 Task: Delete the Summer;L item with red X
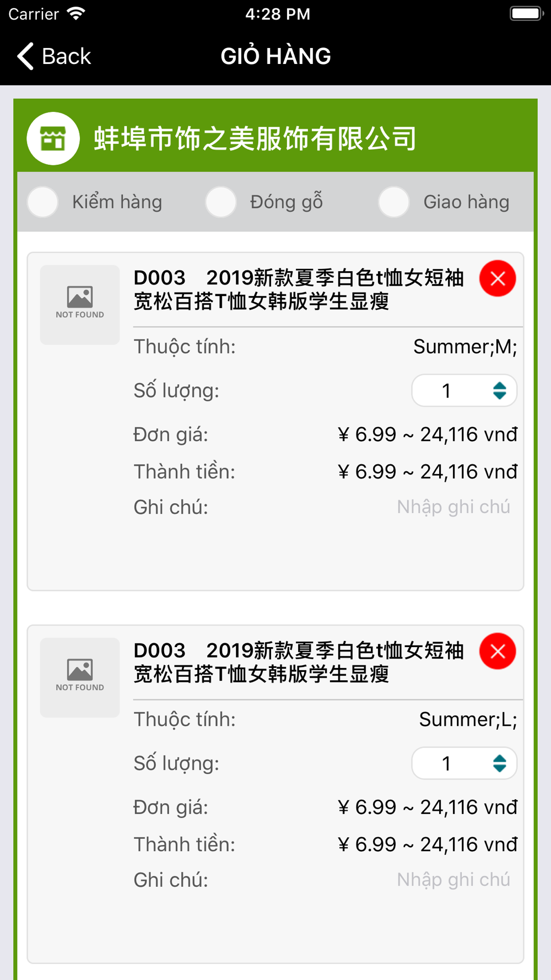498,651
